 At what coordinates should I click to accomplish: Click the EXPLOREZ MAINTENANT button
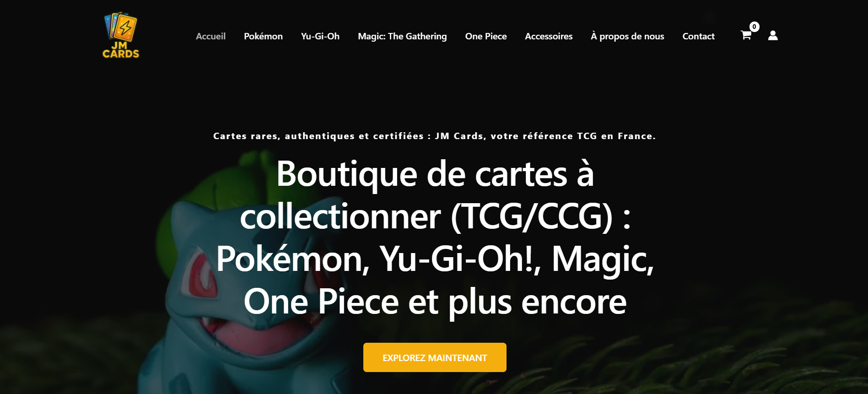[435, 357]
